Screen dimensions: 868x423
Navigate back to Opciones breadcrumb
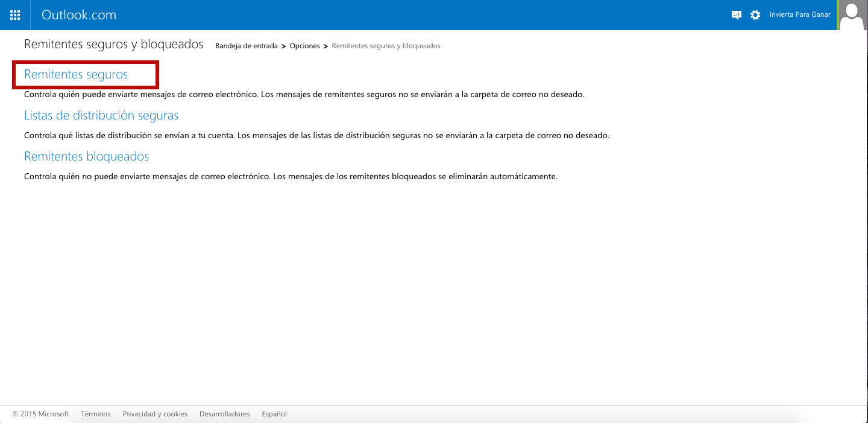[x=304, y=46]
